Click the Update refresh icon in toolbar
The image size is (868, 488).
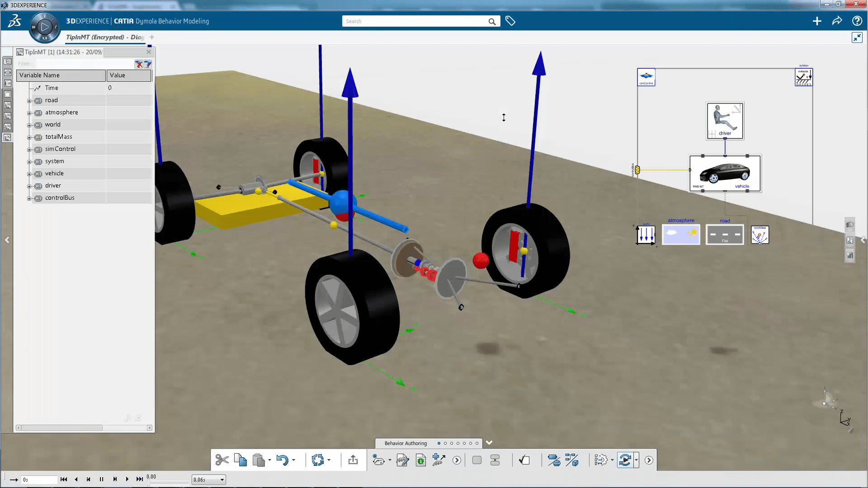tap(317, 460)
